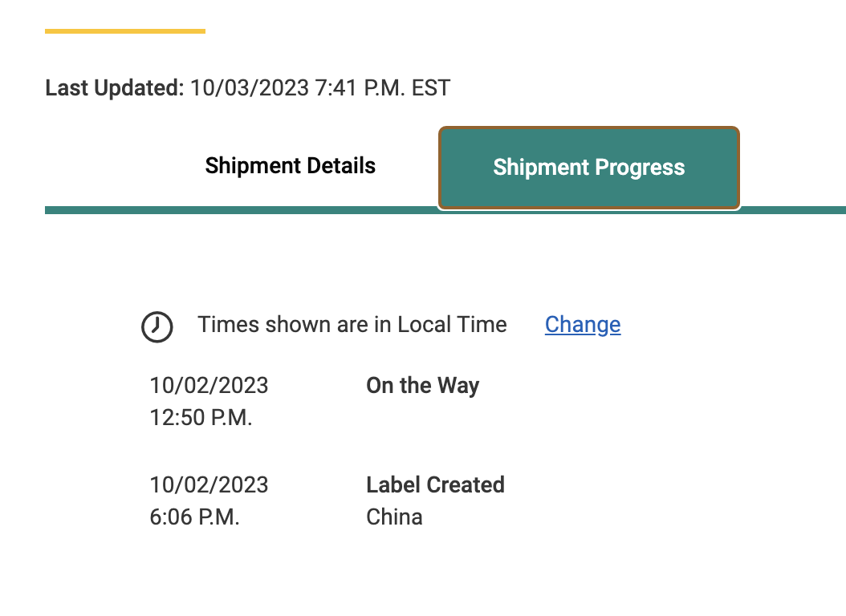This screenshot has height=616, width=846.
Task: Click the date above 12:50 P.M.
Action: coord(209,386)
